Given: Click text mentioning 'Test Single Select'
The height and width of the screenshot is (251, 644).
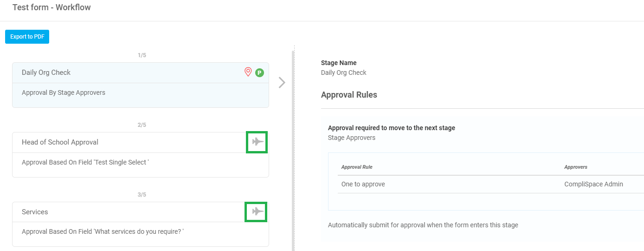Looking at the screenshot, I should tap(85, 162).
